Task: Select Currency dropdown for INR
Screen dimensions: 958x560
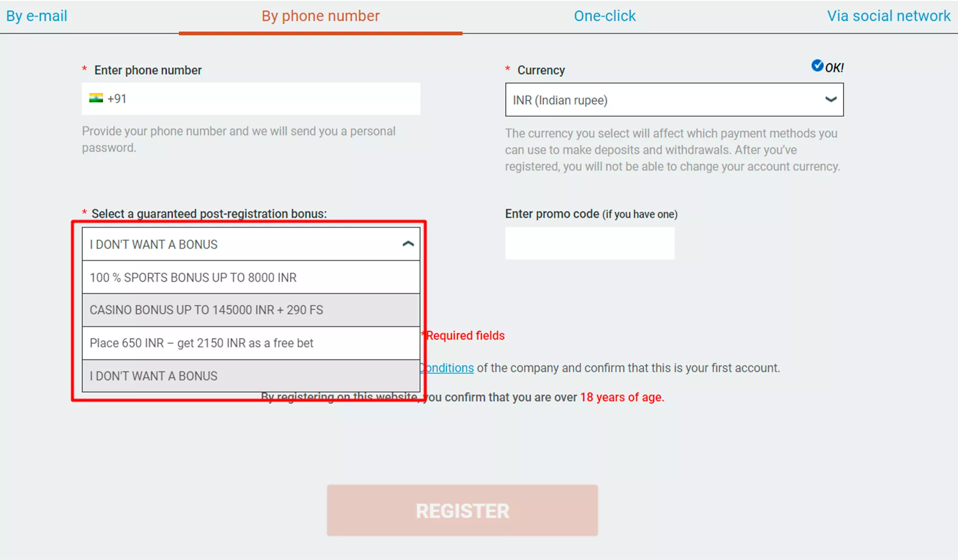Action: [674, 100]
